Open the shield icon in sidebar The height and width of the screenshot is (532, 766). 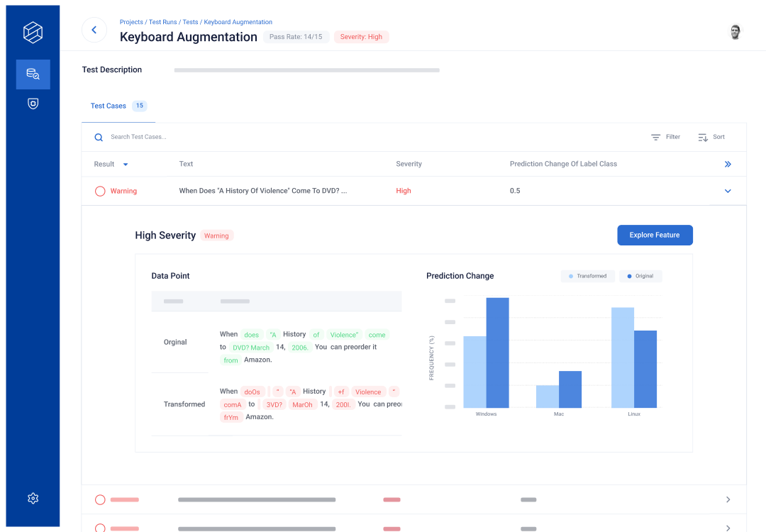(x=33, y=104)
